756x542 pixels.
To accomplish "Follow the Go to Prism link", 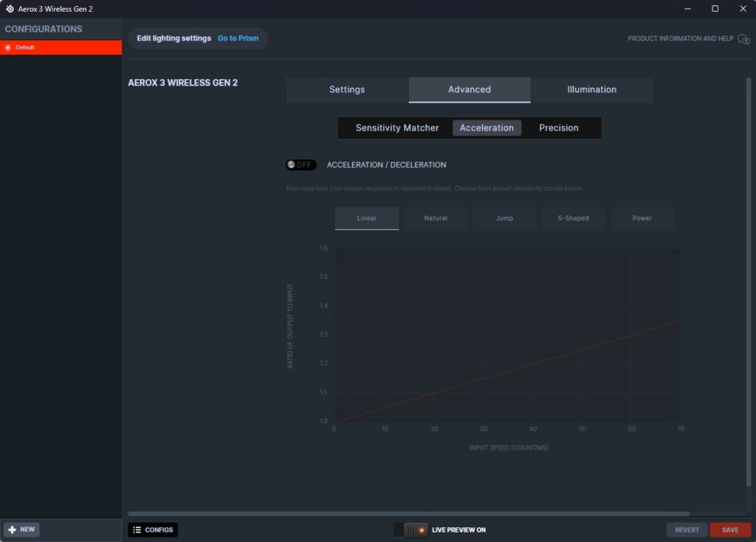I will (238, 38).
